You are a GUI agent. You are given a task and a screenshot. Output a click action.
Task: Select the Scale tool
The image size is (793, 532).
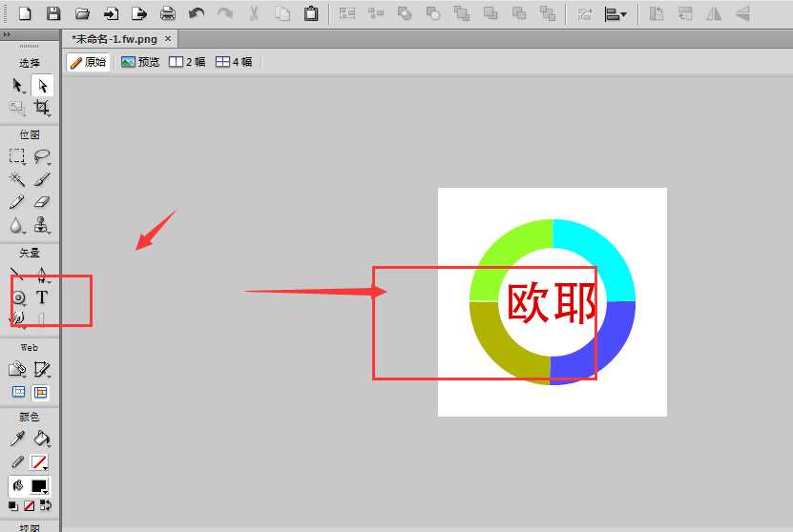18,108
